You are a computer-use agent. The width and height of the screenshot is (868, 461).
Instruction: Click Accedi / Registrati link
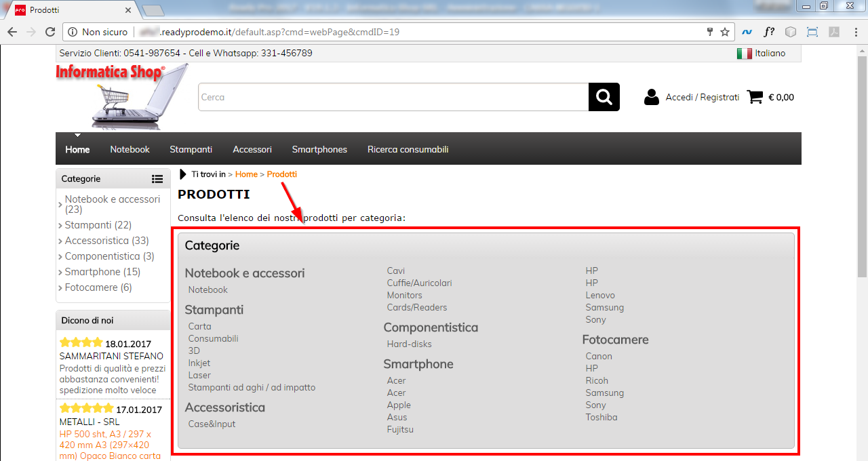click(703, 97)
